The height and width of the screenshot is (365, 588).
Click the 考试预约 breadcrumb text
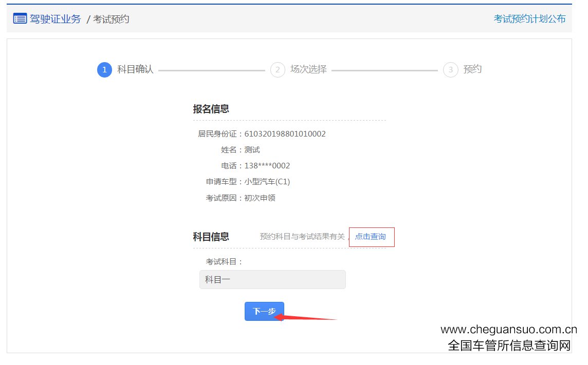click(x=111, y=20)
